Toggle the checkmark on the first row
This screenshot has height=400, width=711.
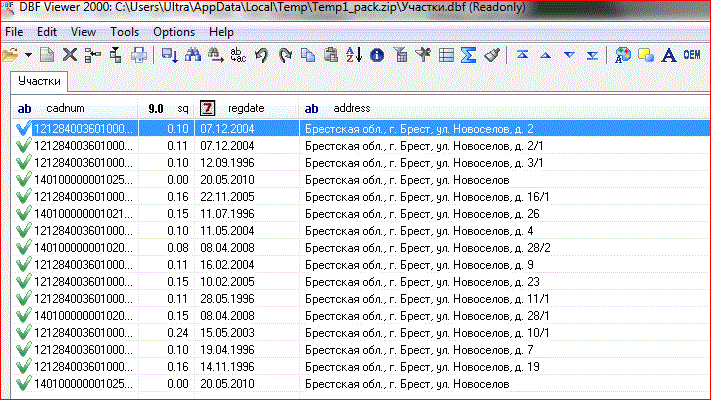click(23, 129)
